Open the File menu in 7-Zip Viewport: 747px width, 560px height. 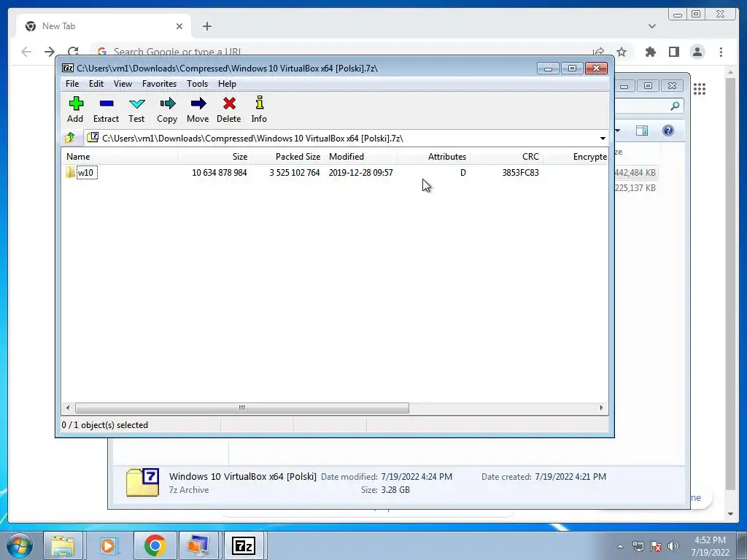[72, 84]
